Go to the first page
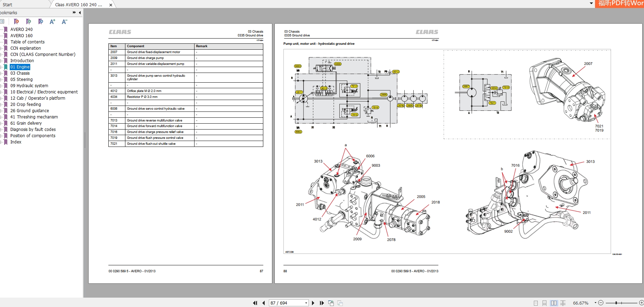Image resolution: width=644 pixels, height=307 pixels. [x=255, y=303]
